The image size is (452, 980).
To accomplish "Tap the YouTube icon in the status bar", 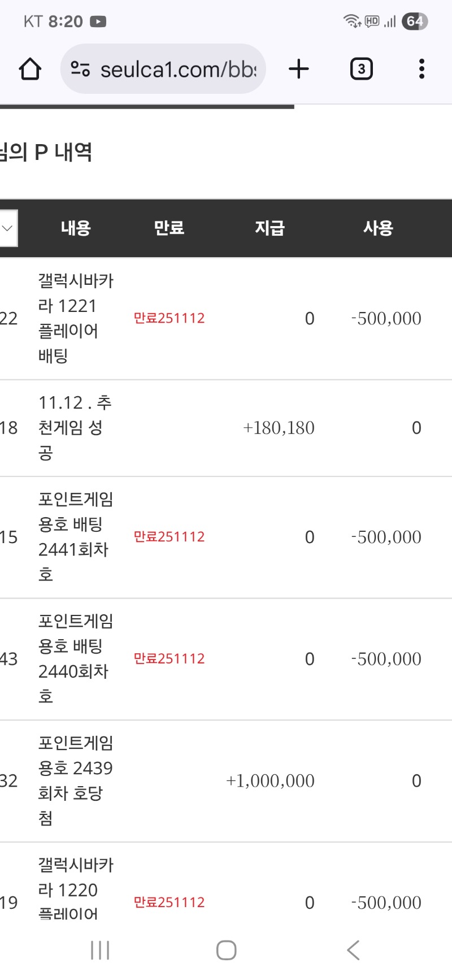I will pos(97,21).
